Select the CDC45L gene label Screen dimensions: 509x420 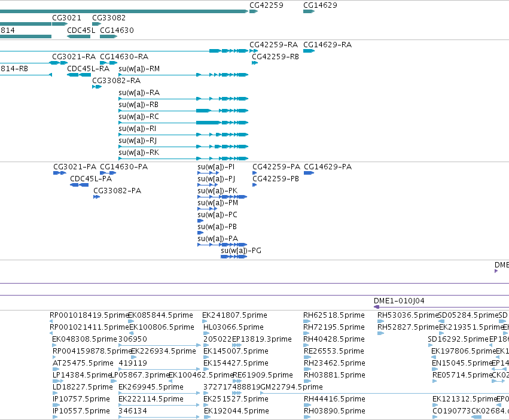81,30
